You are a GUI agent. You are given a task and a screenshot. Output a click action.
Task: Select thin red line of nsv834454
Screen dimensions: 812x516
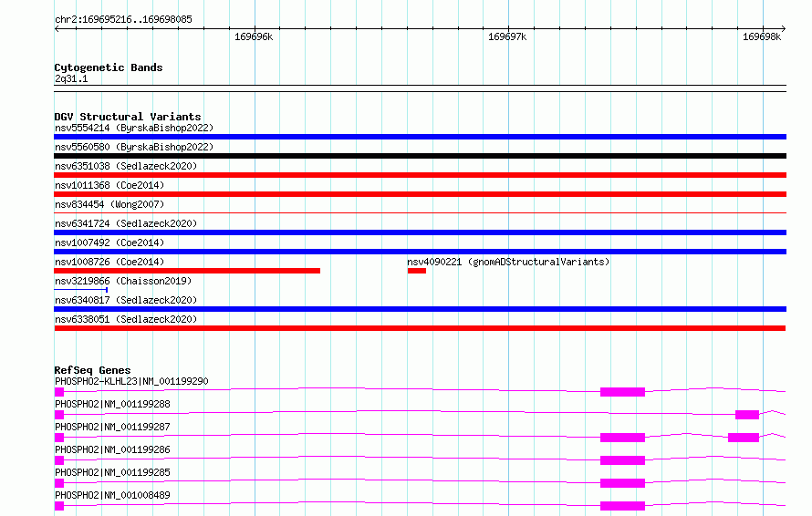tap(420, 212)
